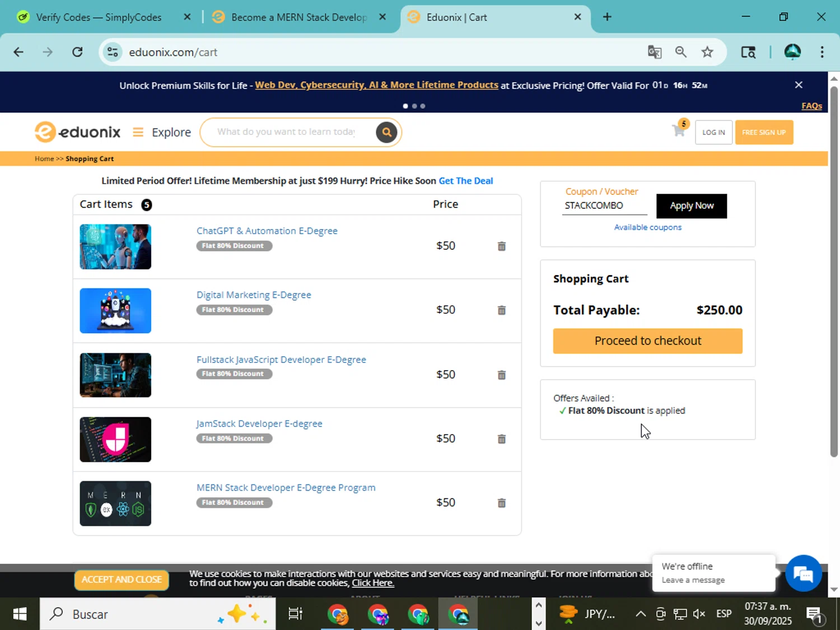Open the shopping cart icon in header

[679, 130]
